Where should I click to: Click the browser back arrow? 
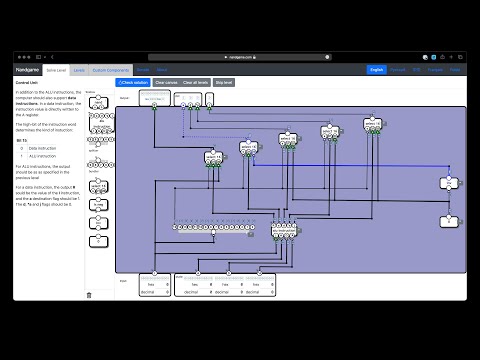pyautogui.click(x=52, y=57)
